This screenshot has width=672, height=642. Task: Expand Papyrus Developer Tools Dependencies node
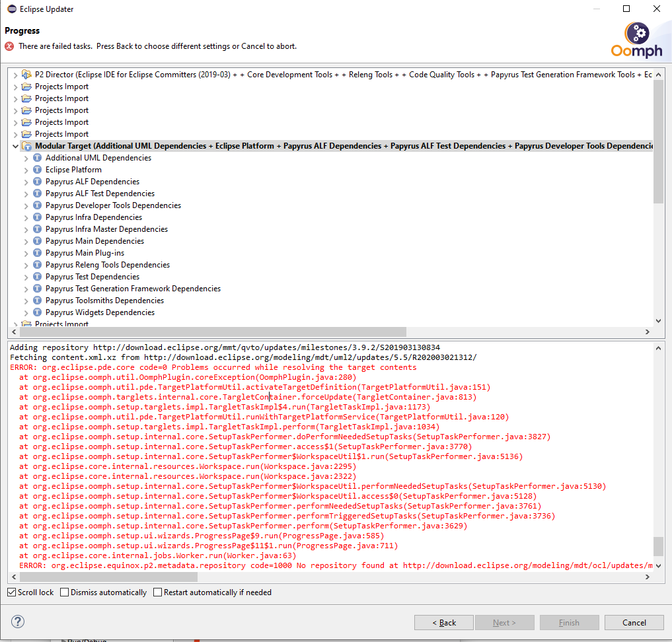pyautogui.click(x=26, y=205)
